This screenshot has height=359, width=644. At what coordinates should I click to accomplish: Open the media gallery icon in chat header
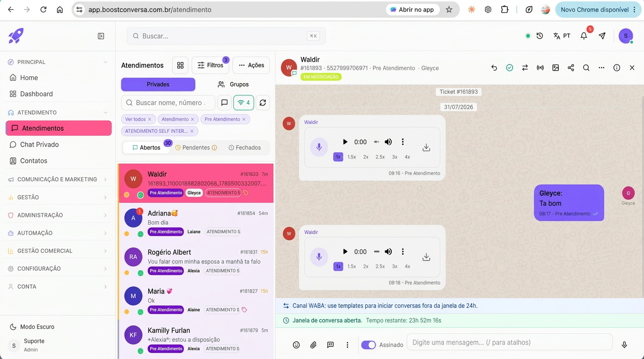pyautogui.click(x=556, y=68)
